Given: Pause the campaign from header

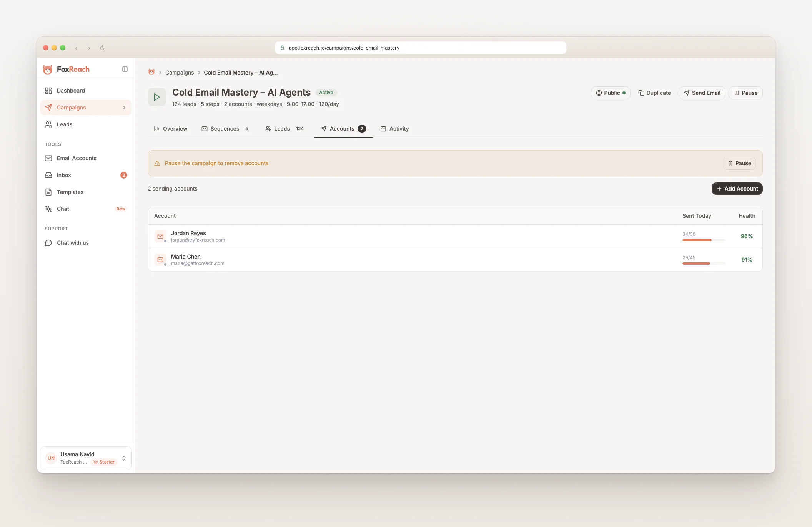Looking at the screenshot, I should pos(745,93).
